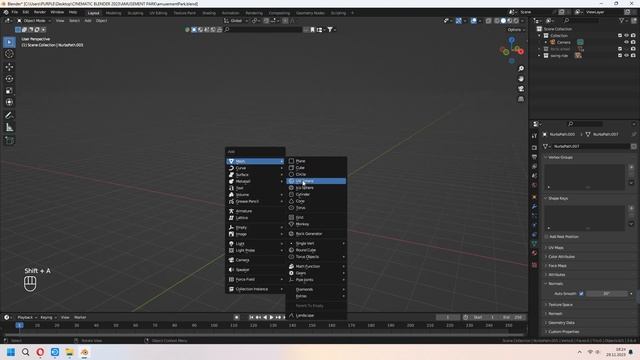This screenshot has height=360, width=640.
Task: Open Windows taskbar search
Action: [x=25, y=352]
